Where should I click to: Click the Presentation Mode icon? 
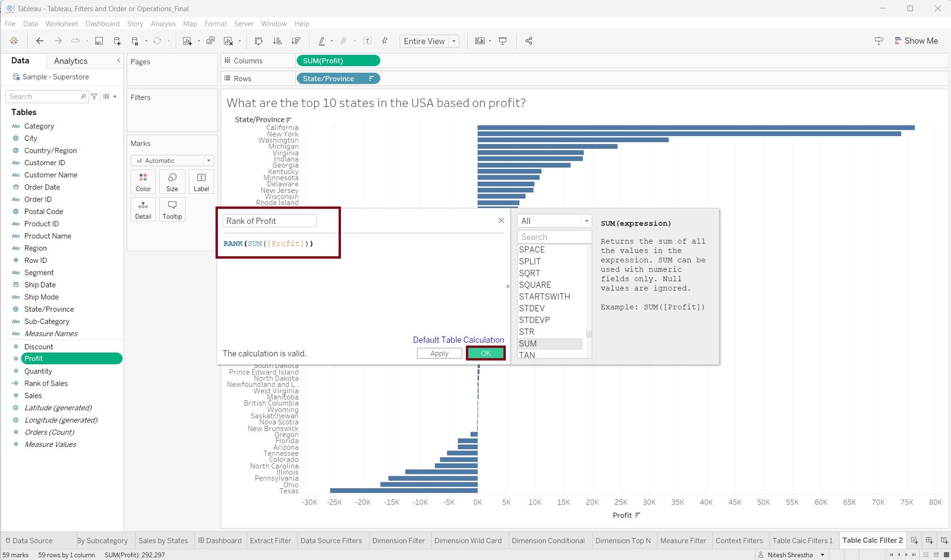click(503, 41)
